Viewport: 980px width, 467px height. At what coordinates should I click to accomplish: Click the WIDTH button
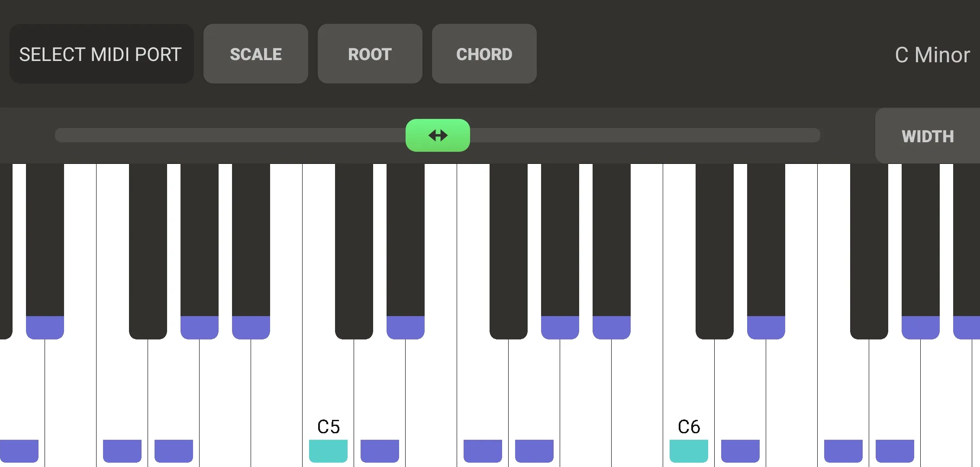(927, 135)
